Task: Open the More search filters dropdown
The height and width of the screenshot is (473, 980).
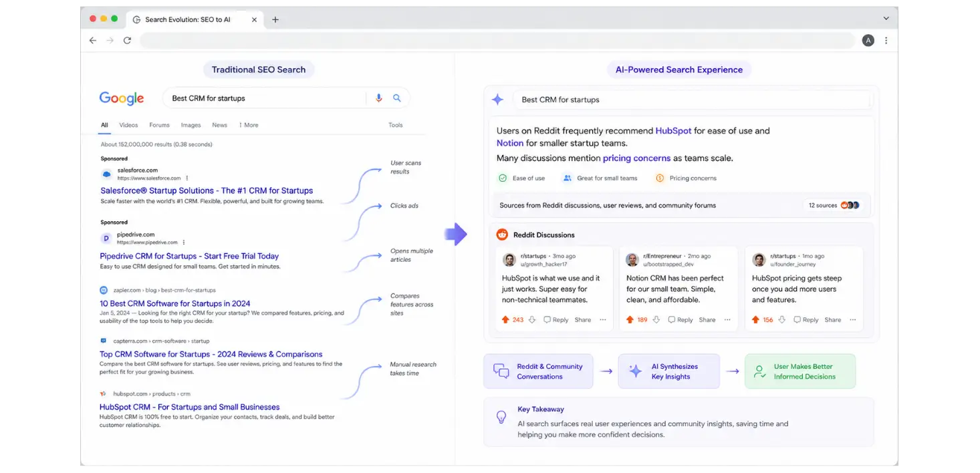Action: (248, 125)
